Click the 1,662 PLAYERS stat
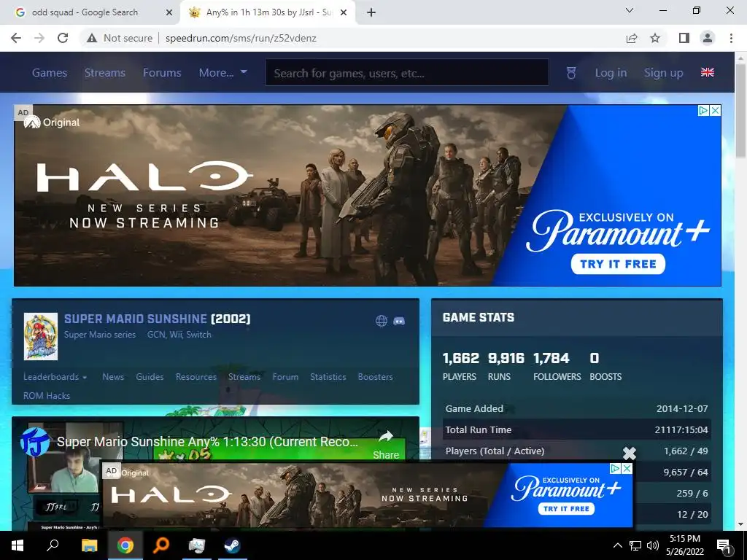Image resolution: width=747 pixels, height=560 pixels. (x=460, y=367)
